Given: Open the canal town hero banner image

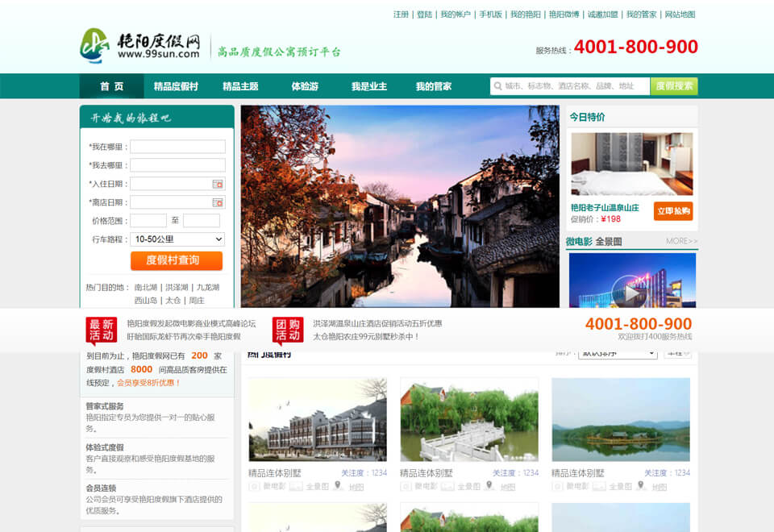Looking at the screenshot, I should [401, 206].
